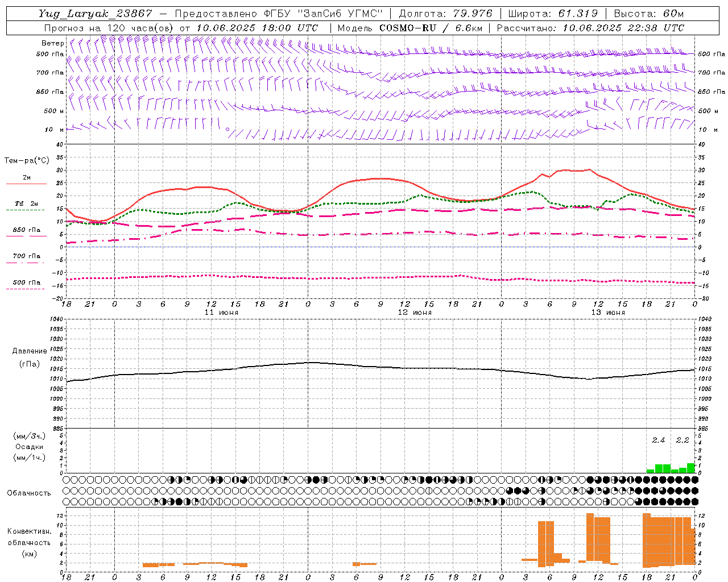Click the "Высота: 60м" header field
Screen dimensions: 728x582
(649, 14)
